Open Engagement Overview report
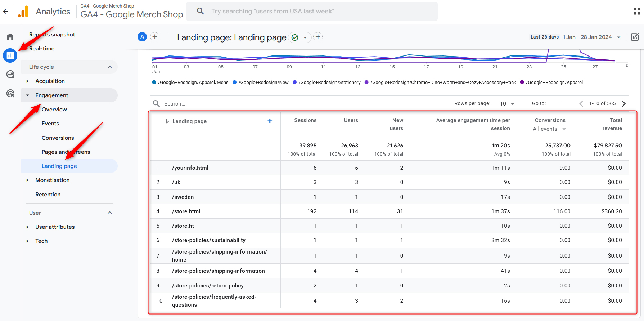 click(54, 110)
